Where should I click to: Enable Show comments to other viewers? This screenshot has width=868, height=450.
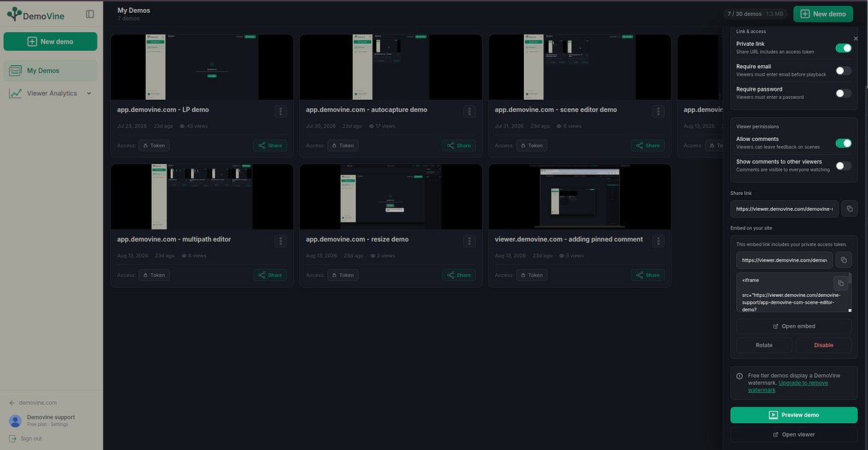tap(844, 166)
